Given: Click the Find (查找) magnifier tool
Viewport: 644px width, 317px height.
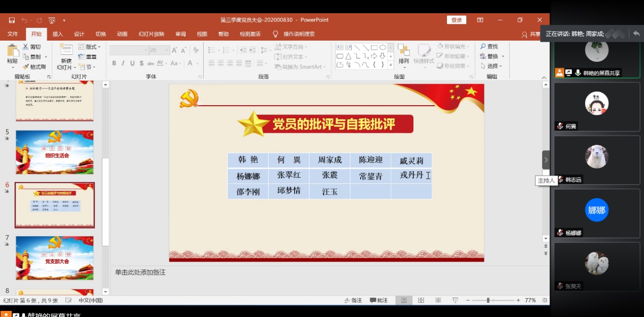Looking at the screenshot, I should 489,47.
